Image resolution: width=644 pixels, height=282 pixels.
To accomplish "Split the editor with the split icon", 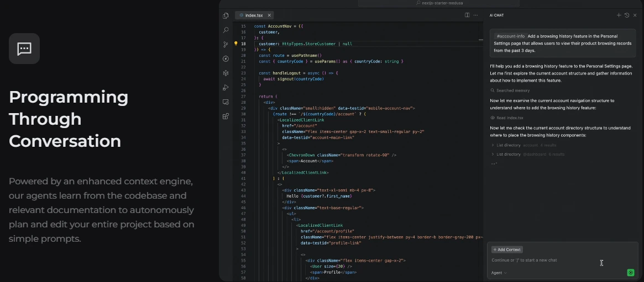I will pyautogui.click(x=467, y=15).
